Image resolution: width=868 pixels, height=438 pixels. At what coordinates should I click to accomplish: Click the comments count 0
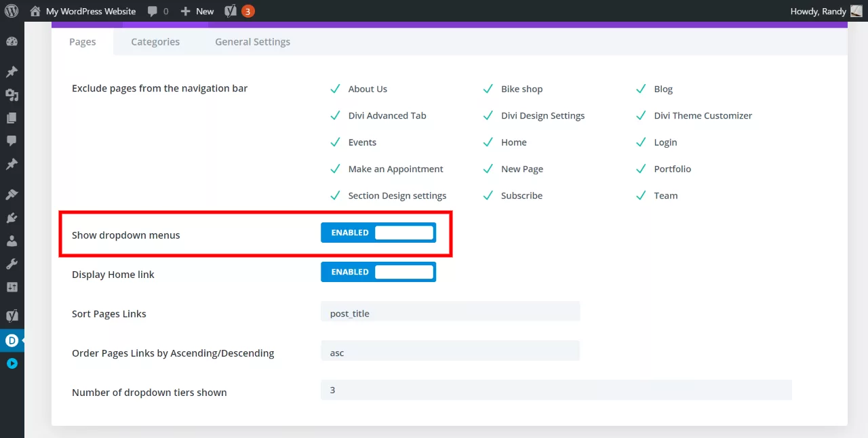[165, 12]
